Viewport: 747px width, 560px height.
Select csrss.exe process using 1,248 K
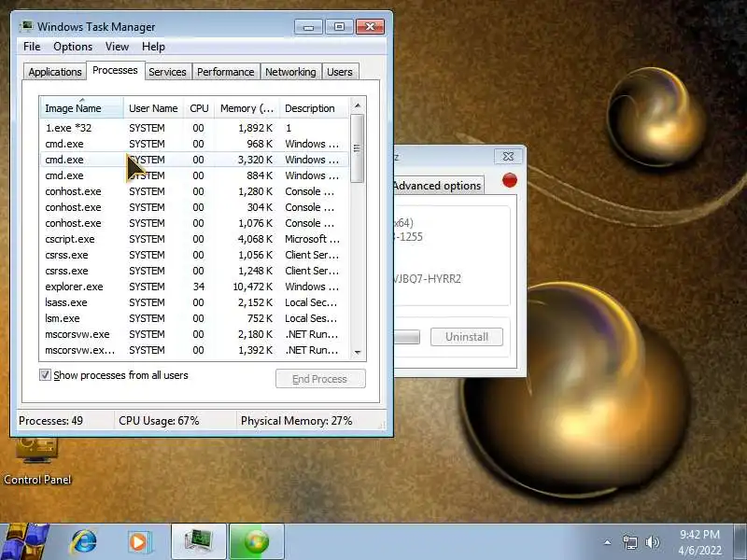pyautogui.click(x=194, y=271)
